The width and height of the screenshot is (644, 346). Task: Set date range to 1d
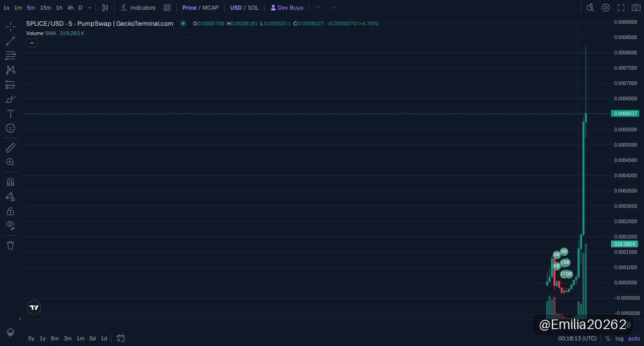point(104,338)
